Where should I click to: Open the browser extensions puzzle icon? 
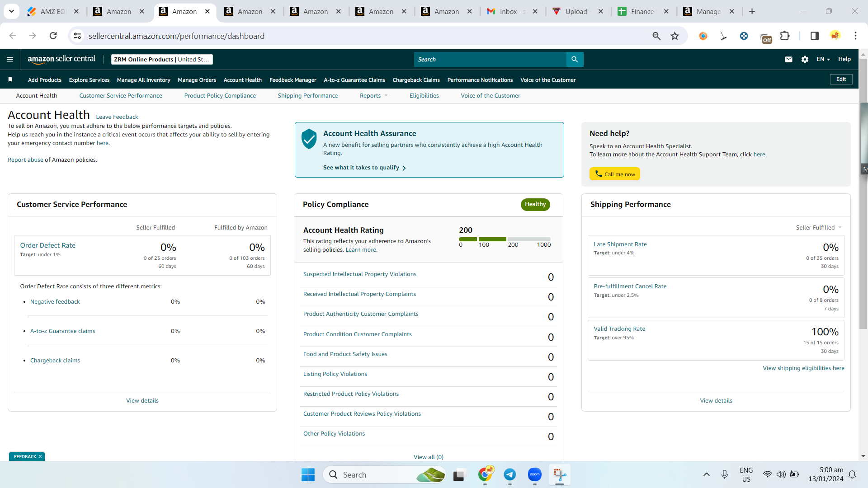[x=785, y=36]
